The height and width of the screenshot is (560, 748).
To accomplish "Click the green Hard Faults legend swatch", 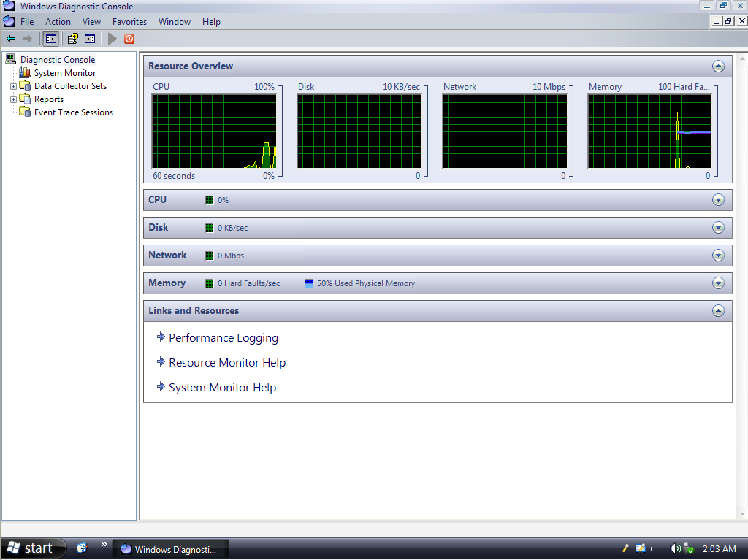I will point(209,283).
